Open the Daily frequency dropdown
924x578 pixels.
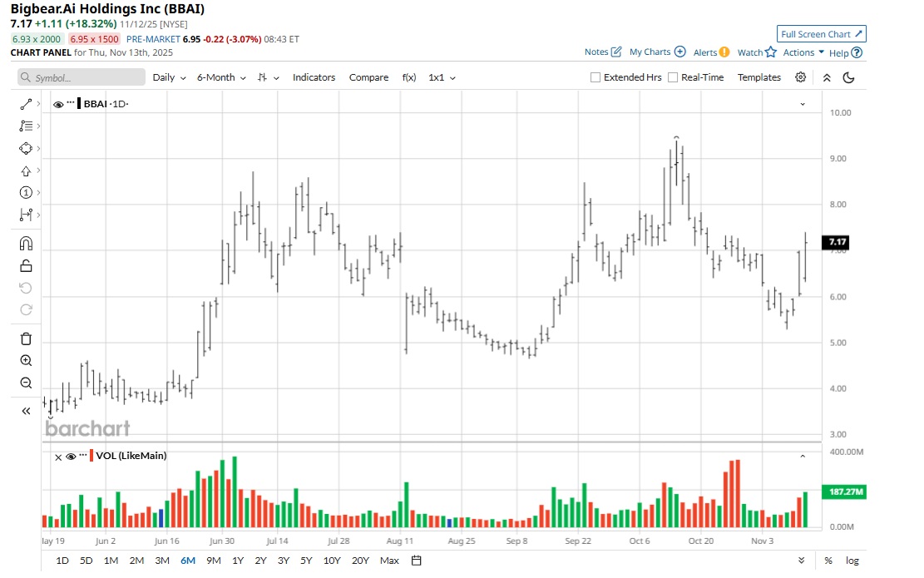point(169,77)
